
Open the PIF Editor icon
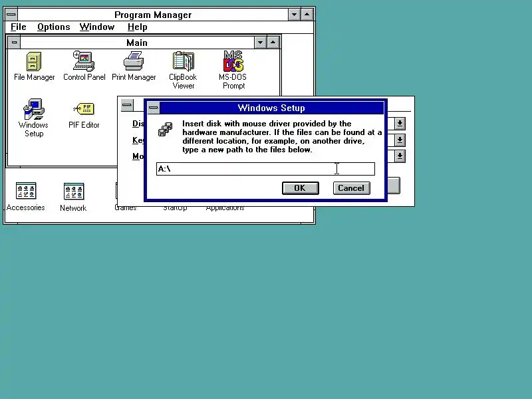click(84, 109)
